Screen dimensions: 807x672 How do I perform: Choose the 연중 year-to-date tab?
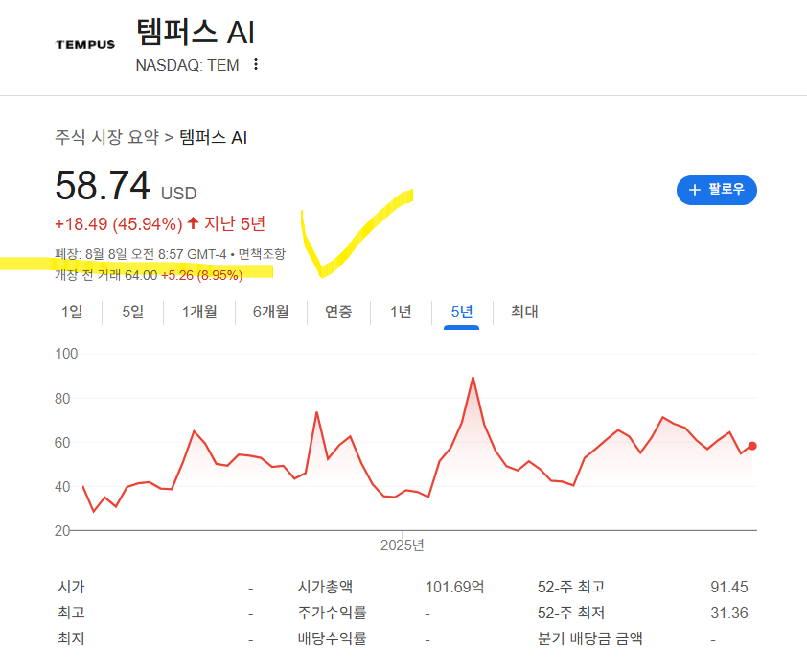pos(338,312)
